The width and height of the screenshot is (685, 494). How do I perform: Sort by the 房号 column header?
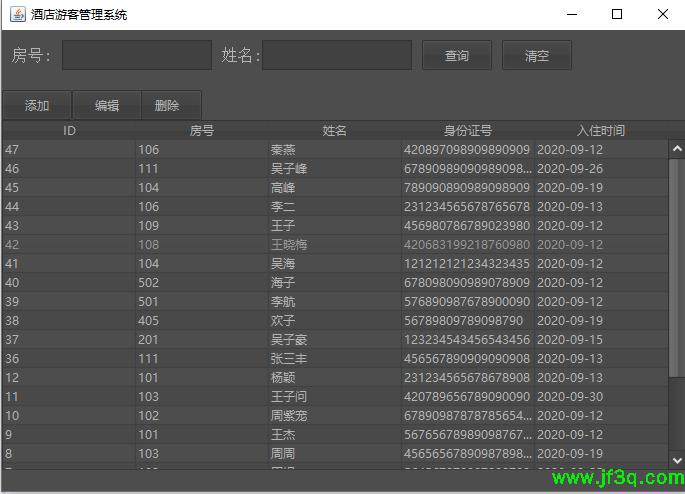click(x=202, y=130)
